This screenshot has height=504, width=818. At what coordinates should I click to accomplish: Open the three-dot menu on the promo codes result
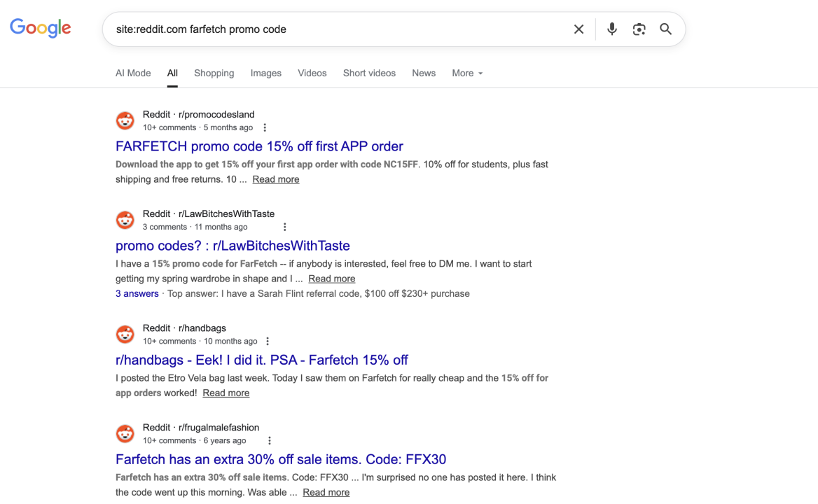(x=284, y=226)
